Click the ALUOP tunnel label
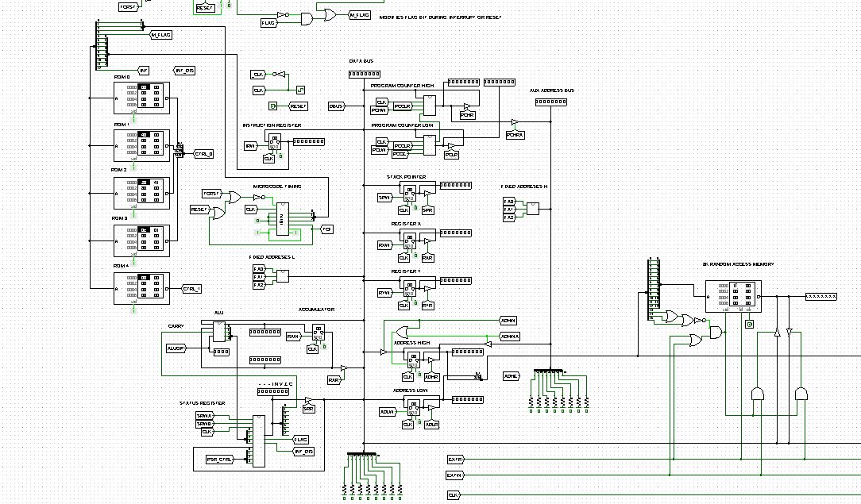This screenshot has height=504, width=861. coord(176,348)
